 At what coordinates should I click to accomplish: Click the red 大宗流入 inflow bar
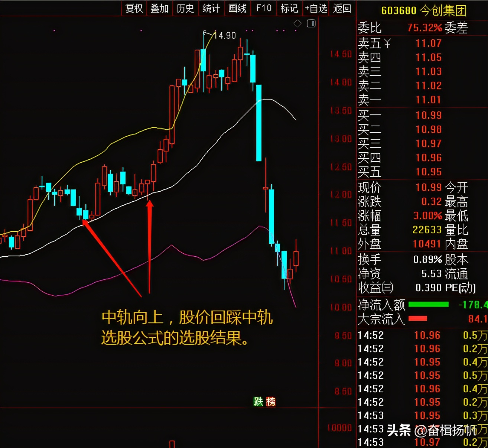coord(418,318)
